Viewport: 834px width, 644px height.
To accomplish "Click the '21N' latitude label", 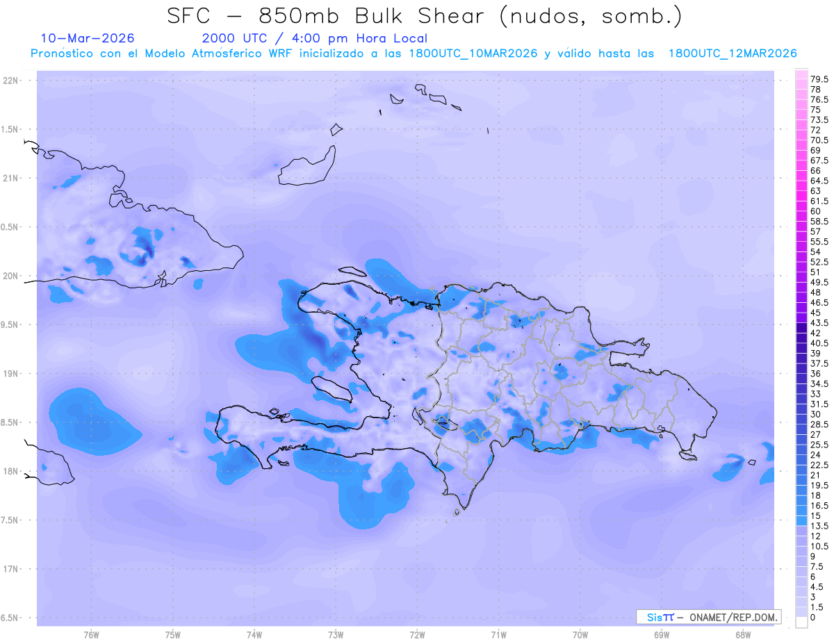I will pos(11,179).
